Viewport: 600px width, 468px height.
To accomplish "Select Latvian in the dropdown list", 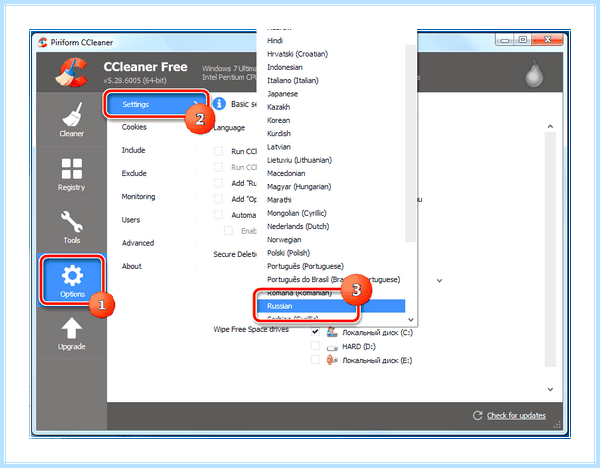I will coord(279,147).
